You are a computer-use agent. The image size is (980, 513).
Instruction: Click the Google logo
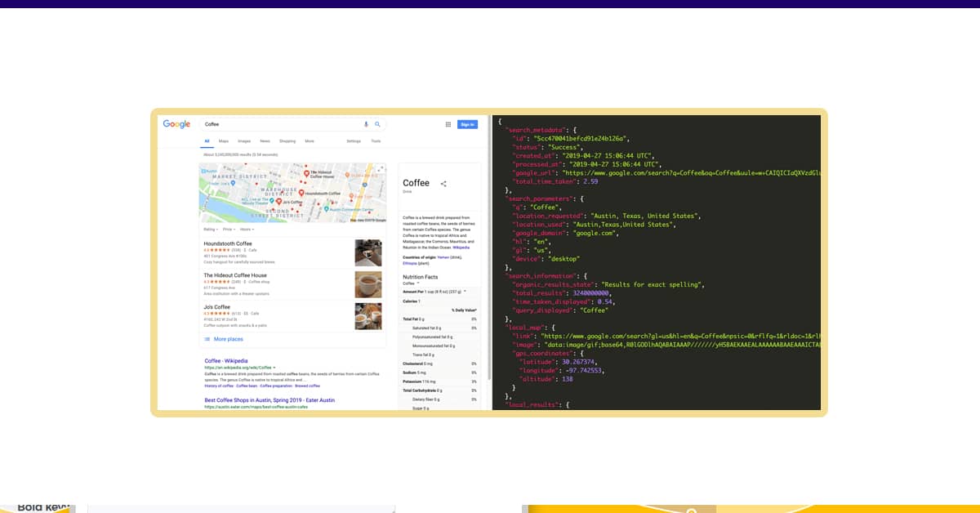click(x=176, y=124)
